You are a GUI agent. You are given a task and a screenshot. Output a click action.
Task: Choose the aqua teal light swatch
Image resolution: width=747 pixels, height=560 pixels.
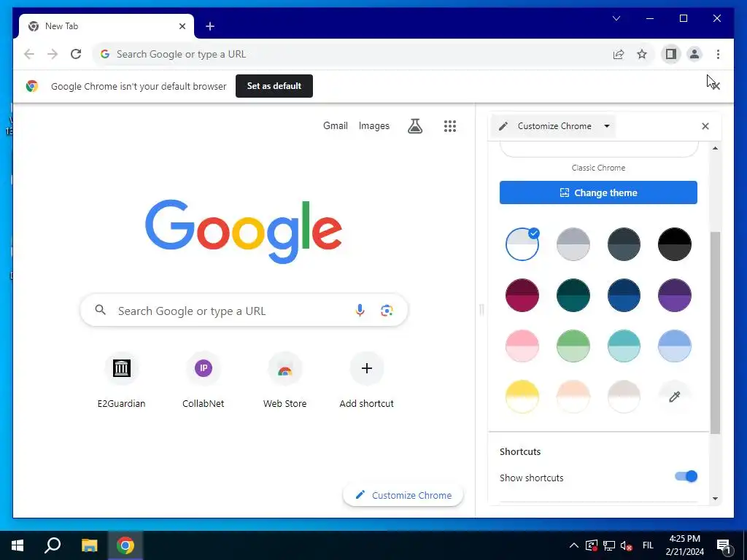624,346
